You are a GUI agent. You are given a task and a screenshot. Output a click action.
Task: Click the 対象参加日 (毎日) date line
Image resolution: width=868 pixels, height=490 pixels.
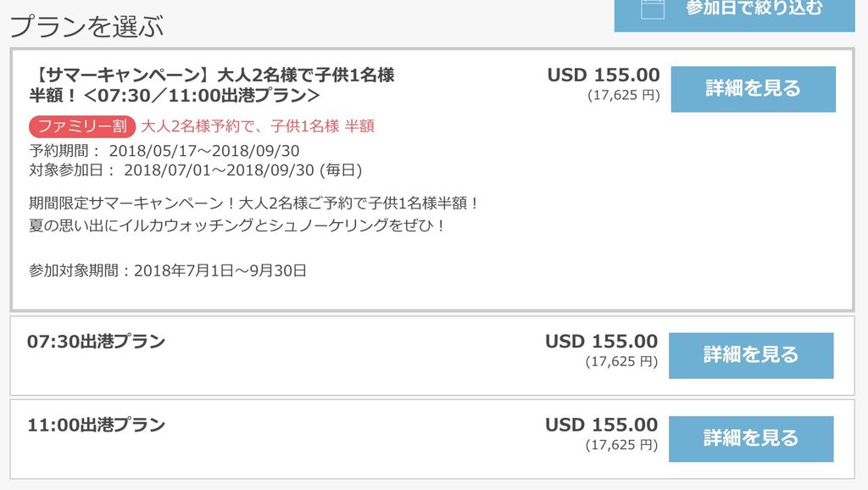(196, 170)
